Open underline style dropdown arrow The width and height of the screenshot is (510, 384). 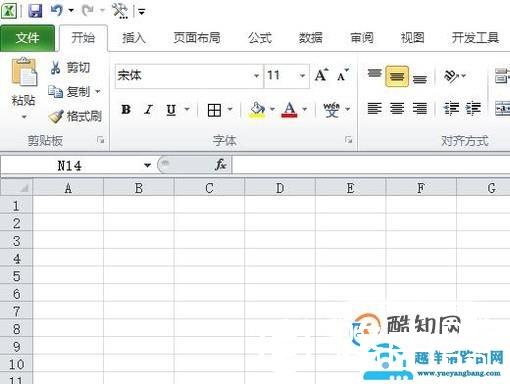tap(187, 109)
